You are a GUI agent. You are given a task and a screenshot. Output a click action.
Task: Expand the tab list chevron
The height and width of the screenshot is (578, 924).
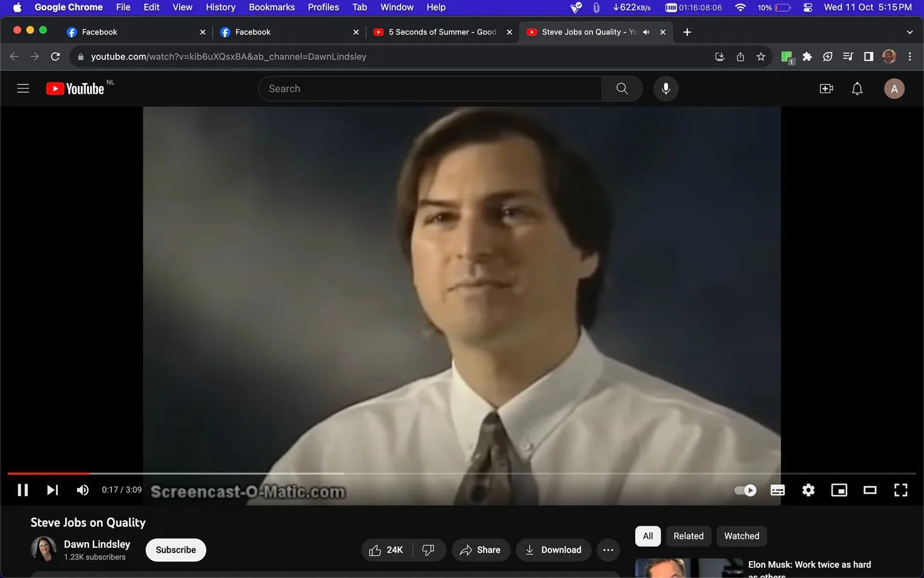click(908, 32)
